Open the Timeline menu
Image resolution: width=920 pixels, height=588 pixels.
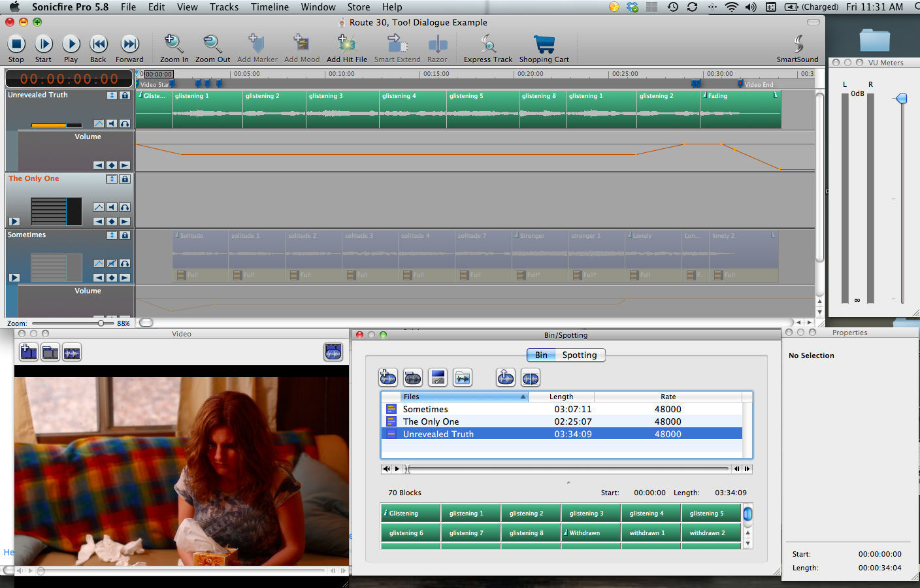tap(270, 7)
